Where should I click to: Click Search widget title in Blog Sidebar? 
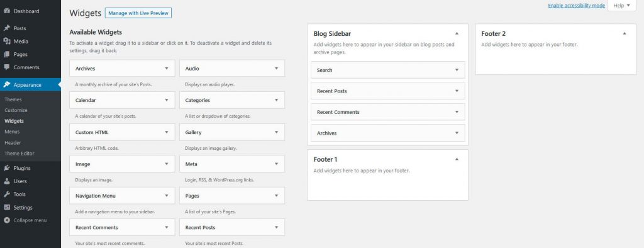325,70
